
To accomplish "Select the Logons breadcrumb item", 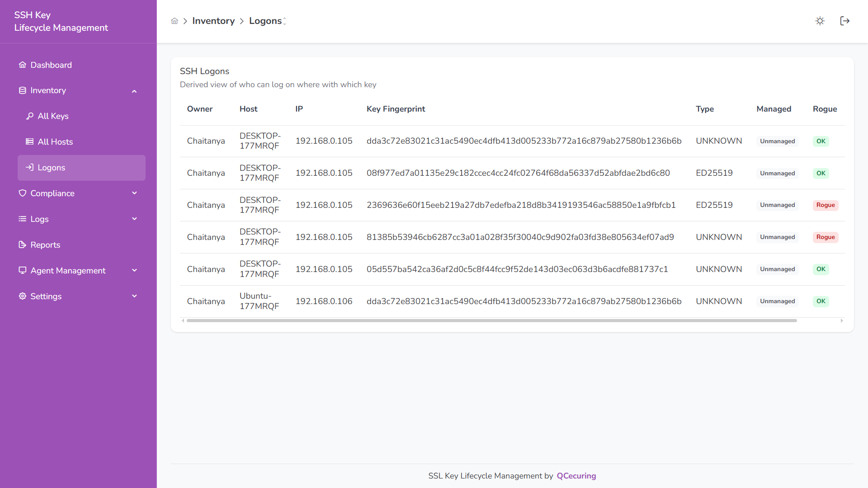I will [266, 21].
